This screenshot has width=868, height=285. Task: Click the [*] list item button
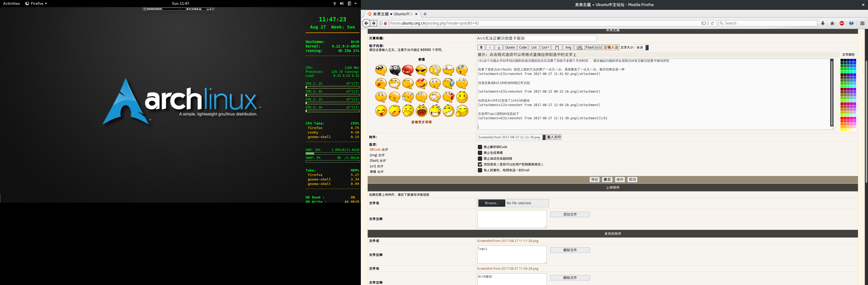point(557,47)
